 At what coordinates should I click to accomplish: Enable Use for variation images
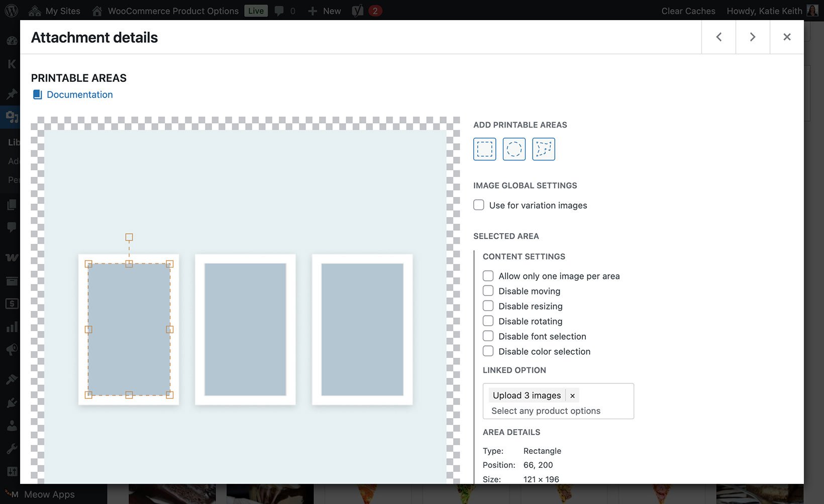tap(478, 205)
